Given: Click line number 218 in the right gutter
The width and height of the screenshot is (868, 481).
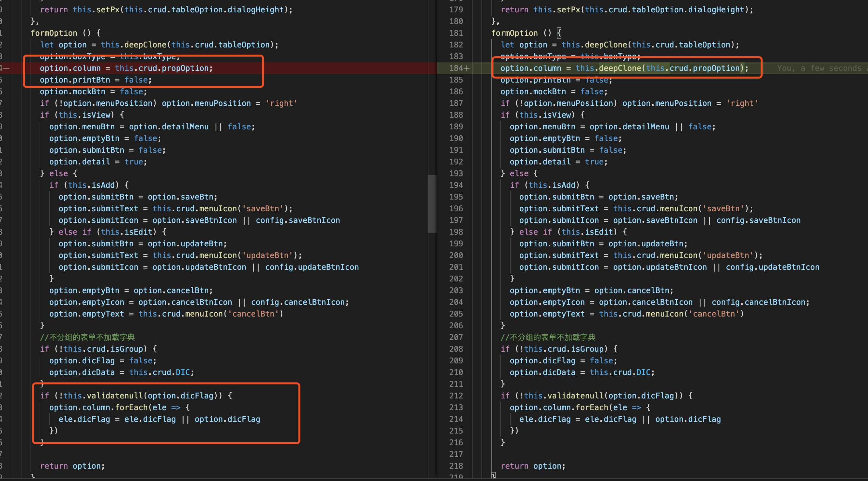Looking at the screenshot, I should [x=456, y=466].
